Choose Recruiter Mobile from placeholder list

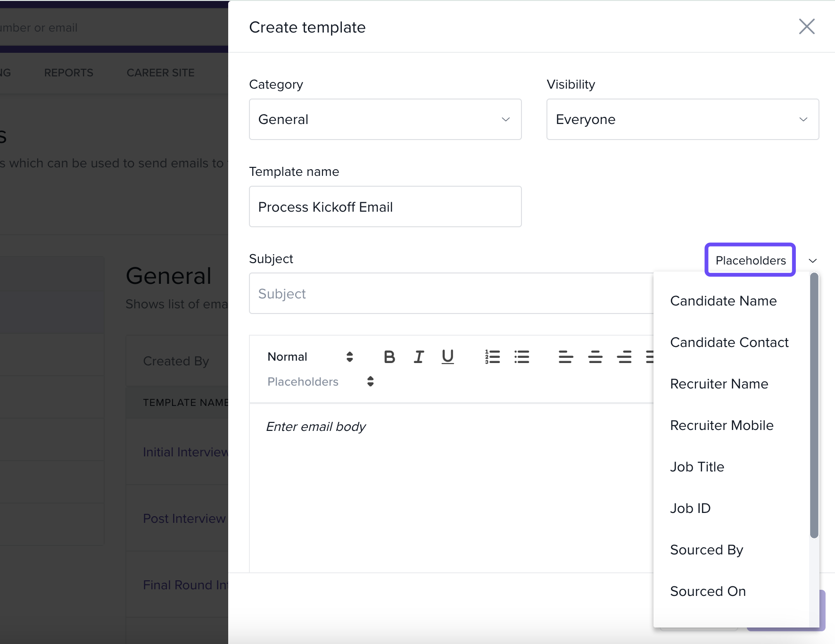pyautogui.click(x=721, y=425)
